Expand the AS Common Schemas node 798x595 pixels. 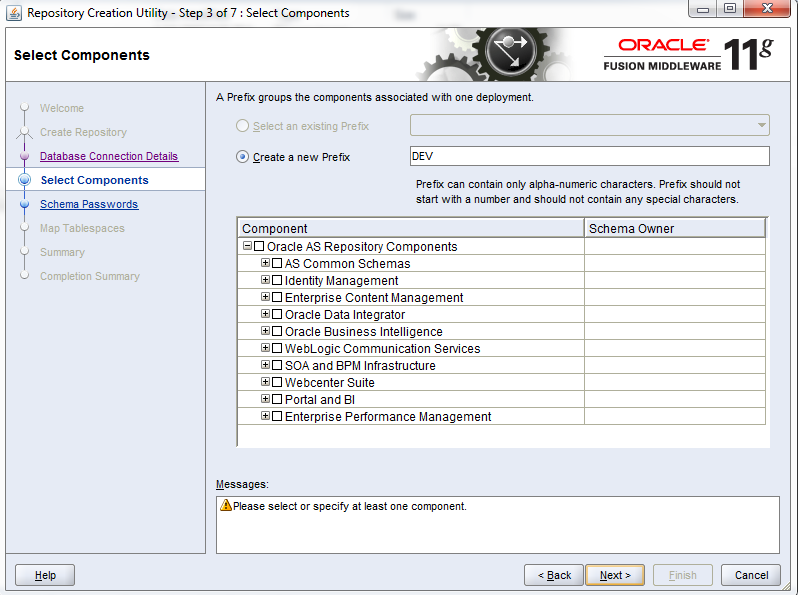[x=265, y=263]
